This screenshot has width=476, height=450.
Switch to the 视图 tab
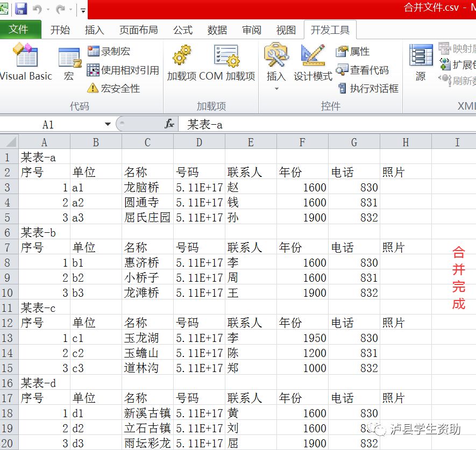tap(286, 30)
